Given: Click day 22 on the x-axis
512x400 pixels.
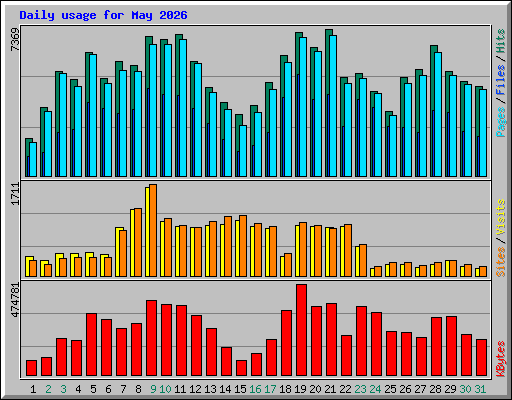Looking at the screenshot, I should 345,389.
